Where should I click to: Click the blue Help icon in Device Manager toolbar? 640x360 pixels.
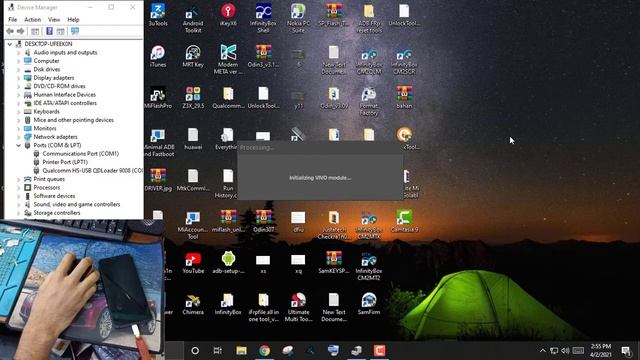49,31
